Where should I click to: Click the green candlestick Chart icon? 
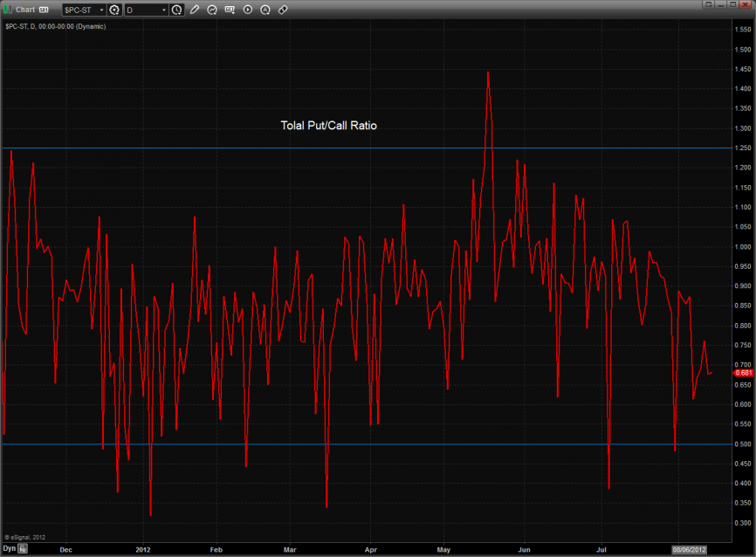click(x=8, y=10)
